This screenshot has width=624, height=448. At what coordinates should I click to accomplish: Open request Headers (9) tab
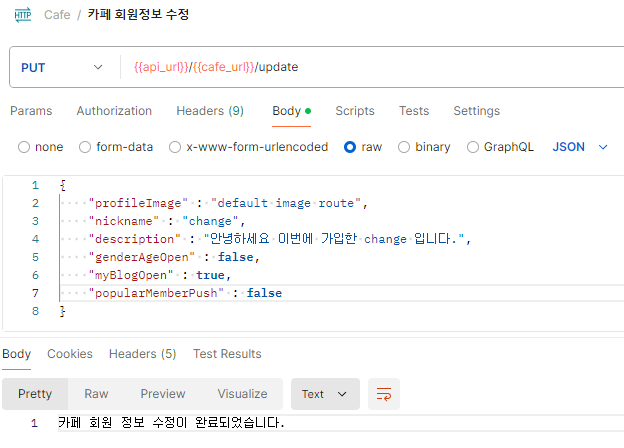pyautogui.click(x=210, y=111)
